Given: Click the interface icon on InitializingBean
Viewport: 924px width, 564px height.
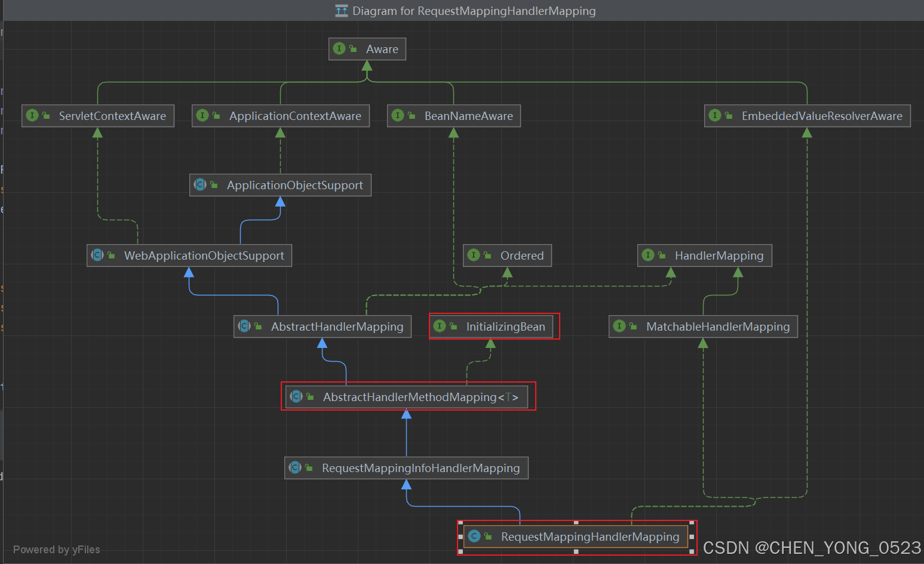Looking at the screenshot, I should tap(440, 326).
